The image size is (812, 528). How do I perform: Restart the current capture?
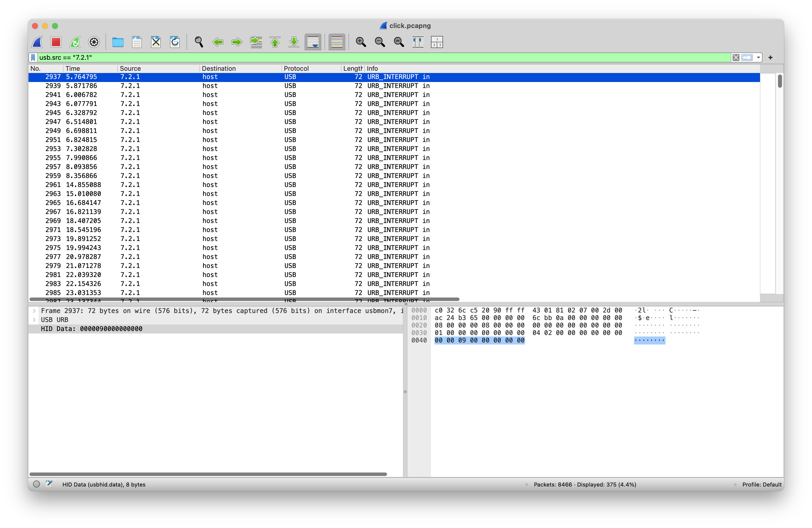coord(75,42)
